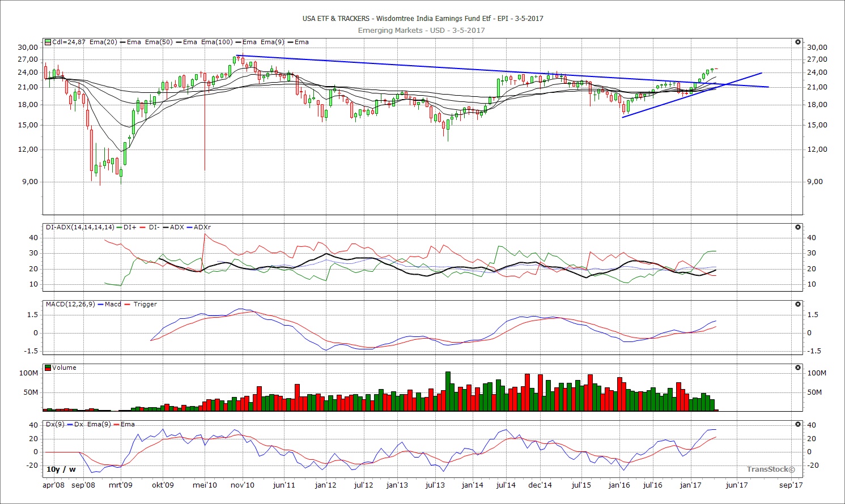Screen dimensions: 845x504
Task: Click the jun'11 date axis label
Action: [x=284, y=485]
